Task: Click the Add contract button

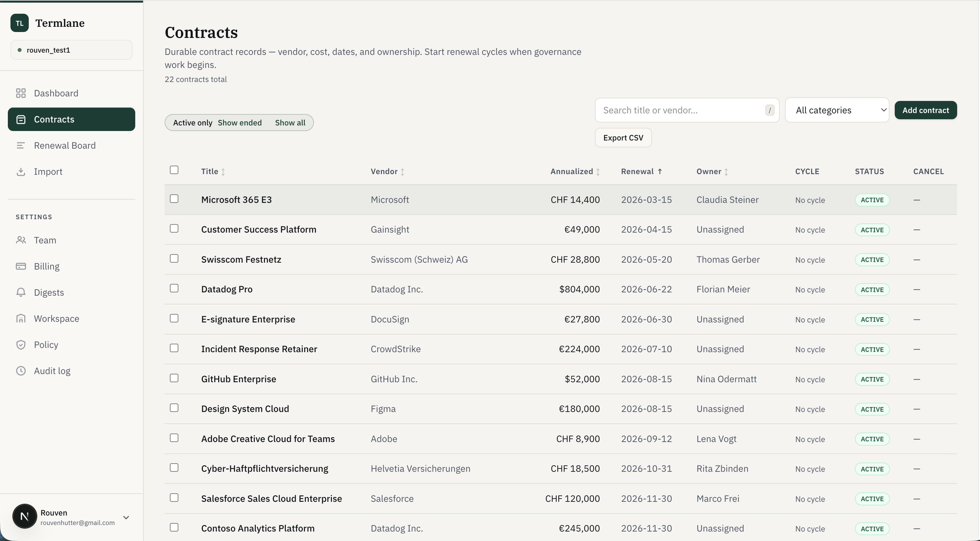Action: [925, 110]
